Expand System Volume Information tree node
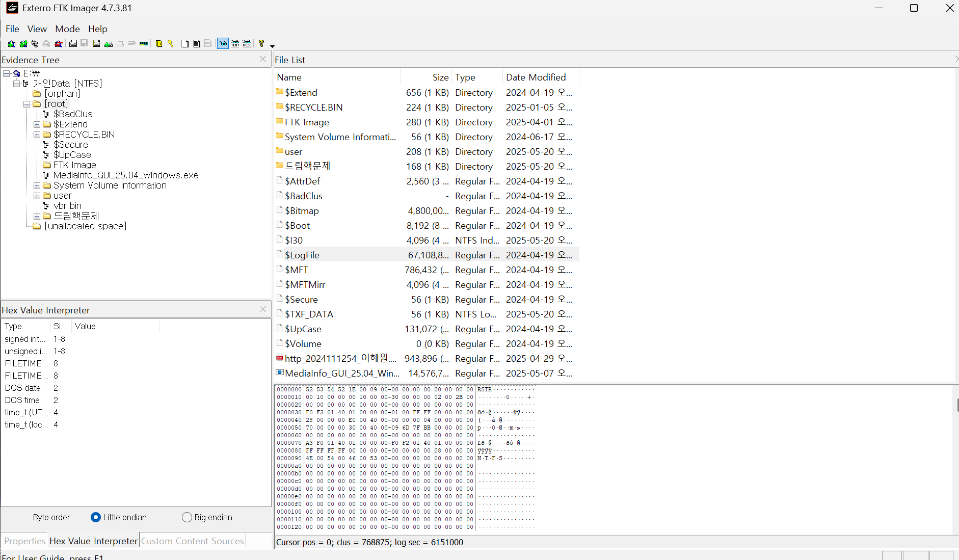The width and height of the screenshot is (959, 560). [x=37, y=185]
